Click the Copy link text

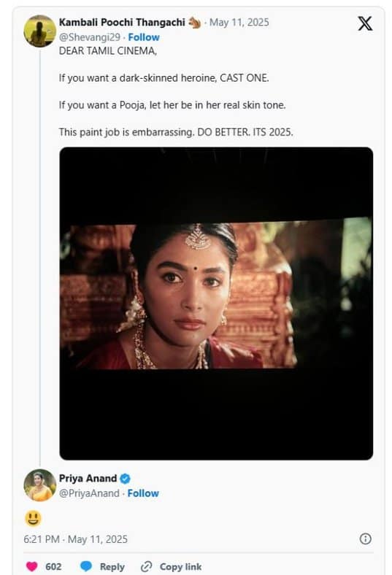[180, 567]
